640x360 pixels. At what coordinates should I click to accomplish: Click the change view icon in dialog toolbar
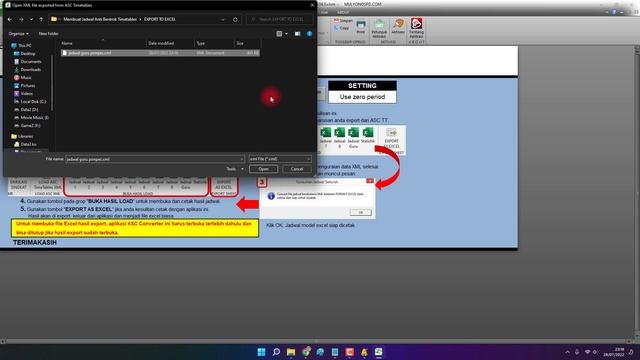[x=279, y=33]
